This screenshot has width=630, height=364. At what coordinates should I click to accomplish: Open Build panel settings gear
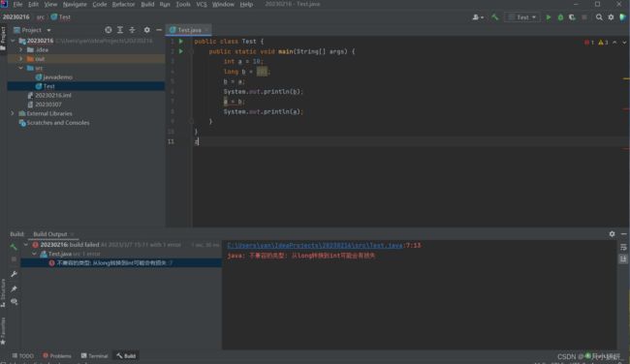[x=612, y=233]
